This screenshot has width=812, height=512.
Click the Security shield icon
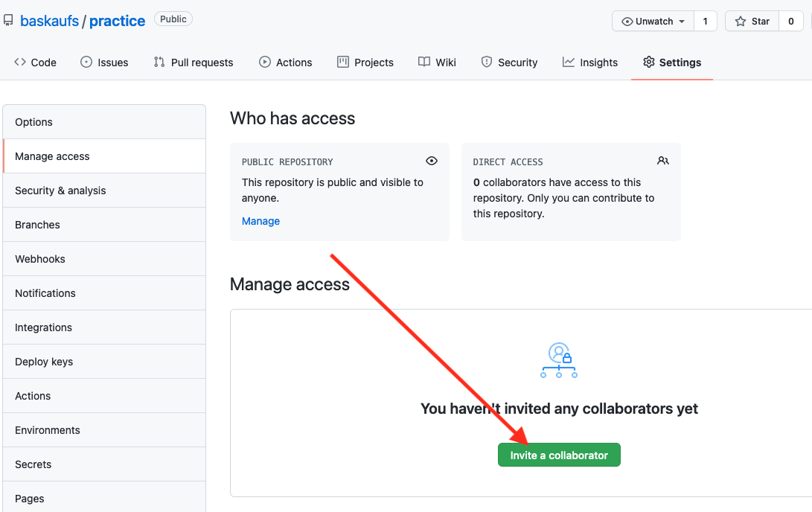tap(486, 62)
